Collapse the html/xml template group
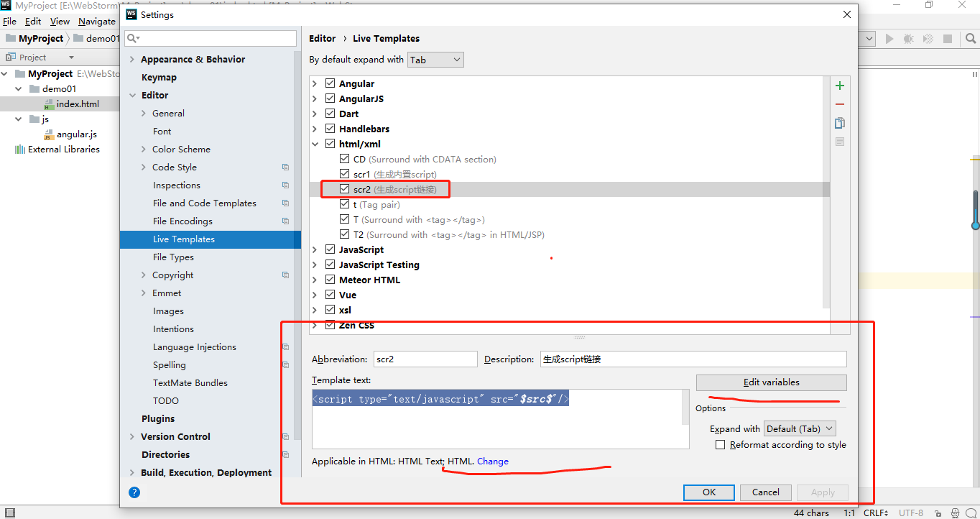980x519 pixels. [315, 144]
